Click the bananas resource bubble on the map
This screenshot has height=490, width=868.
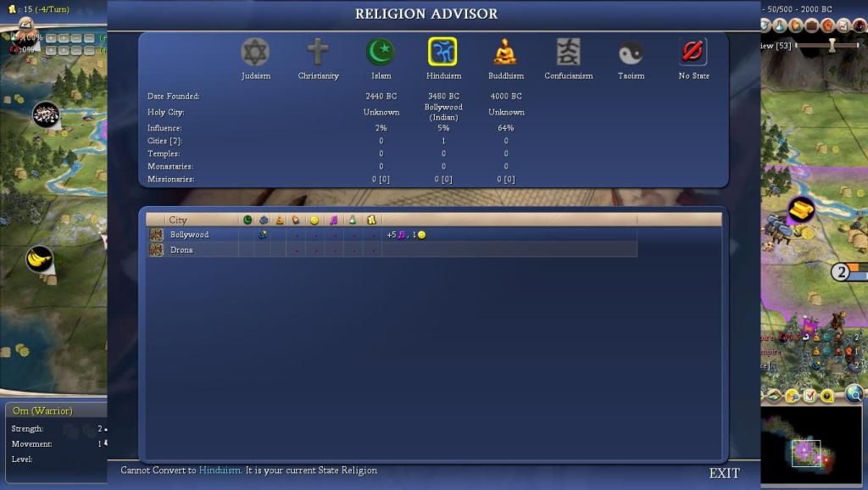(x=39, y=259)
